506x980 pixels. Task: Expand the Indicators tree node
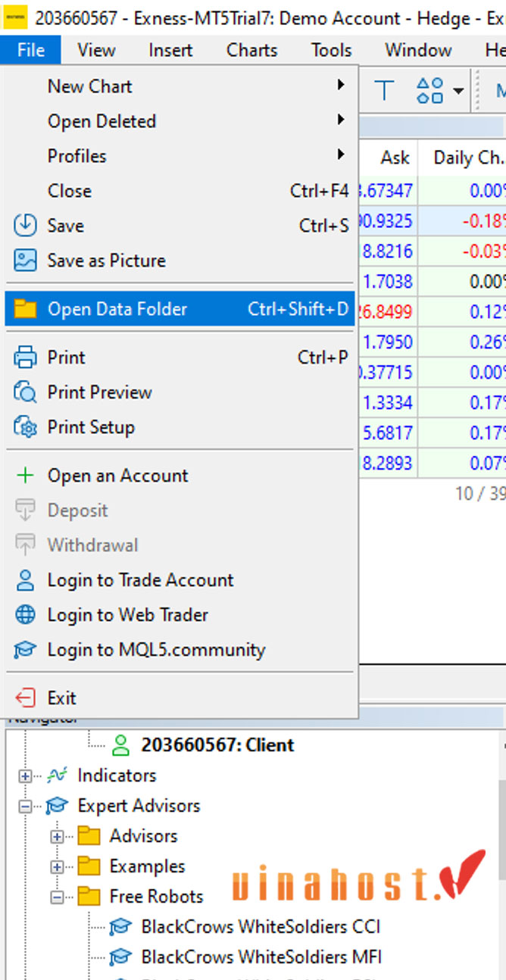[x=25, y=776]
